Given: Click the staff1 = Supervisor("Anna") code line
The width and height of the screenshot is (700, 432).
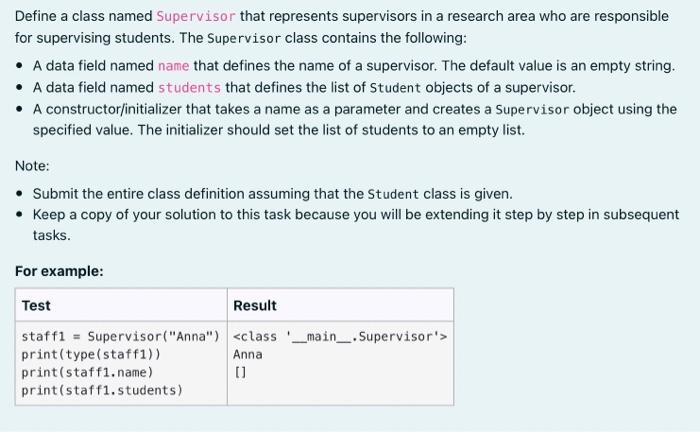Looking at the screenshot, I should tap(121, 336).
